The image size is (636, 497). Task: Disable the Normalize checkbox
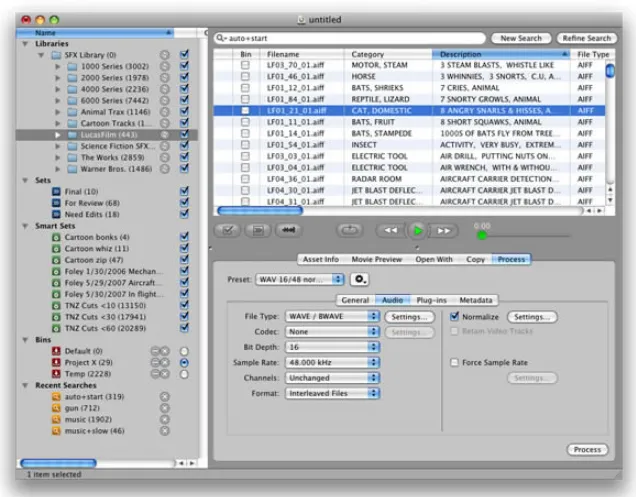[454, 316]
